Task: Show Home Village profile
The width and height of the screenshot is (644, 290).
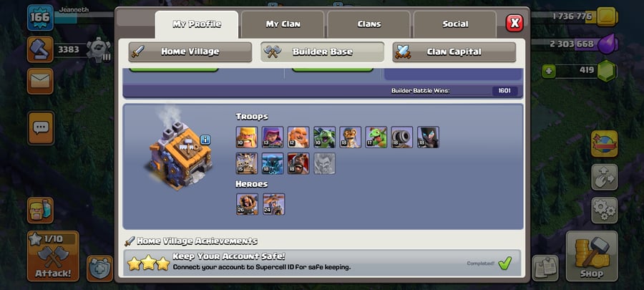Action: 190,52
